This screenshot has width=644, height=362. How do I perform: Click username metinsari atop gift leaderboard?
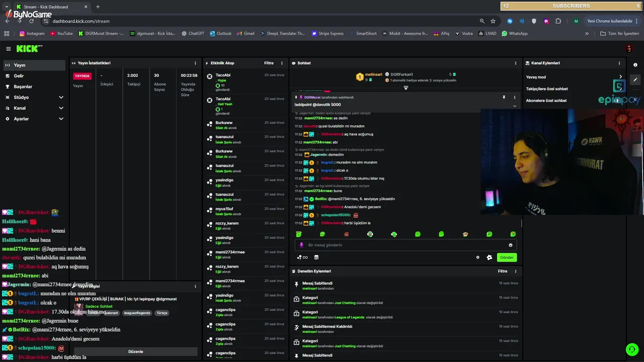[x=374, y=74]
